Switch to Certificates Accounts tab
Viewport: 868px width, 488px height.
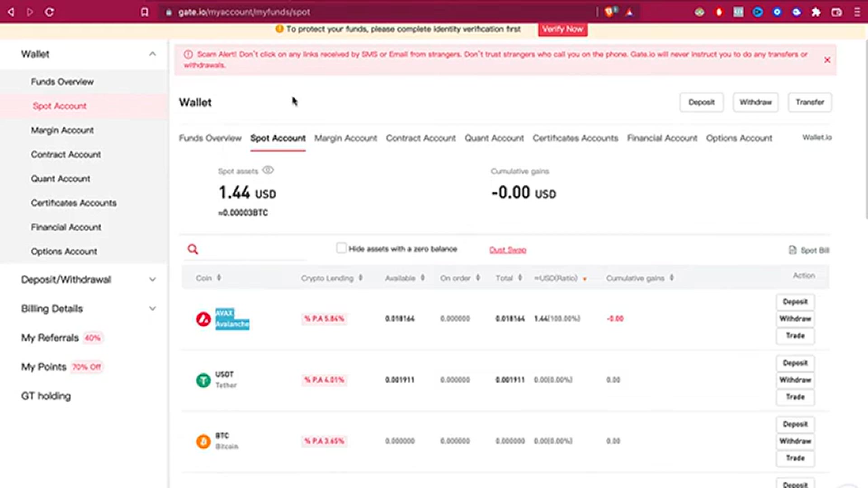(x=575, y=138)
